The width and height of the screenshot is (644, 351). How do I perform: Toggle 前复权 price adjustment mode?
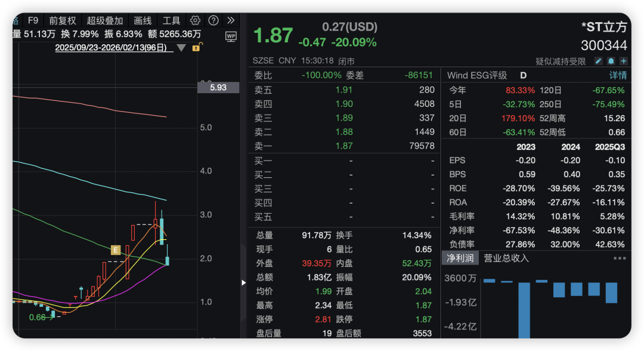click(61, 20)
